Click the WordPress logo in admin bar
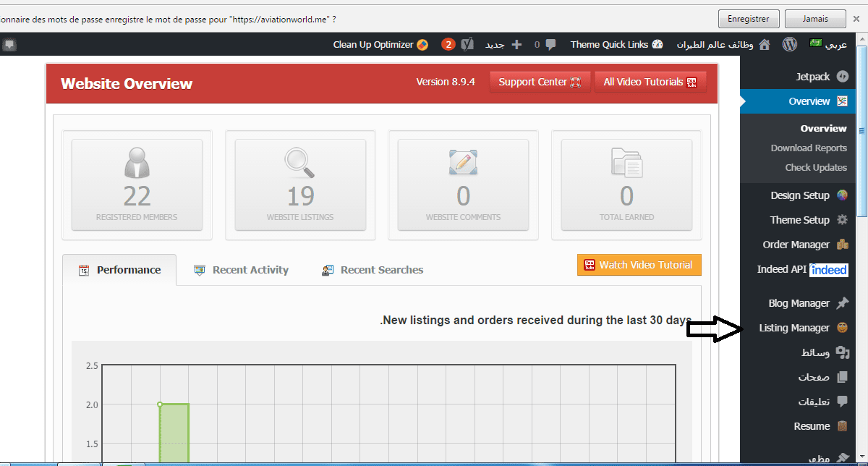 click(790, 44)
